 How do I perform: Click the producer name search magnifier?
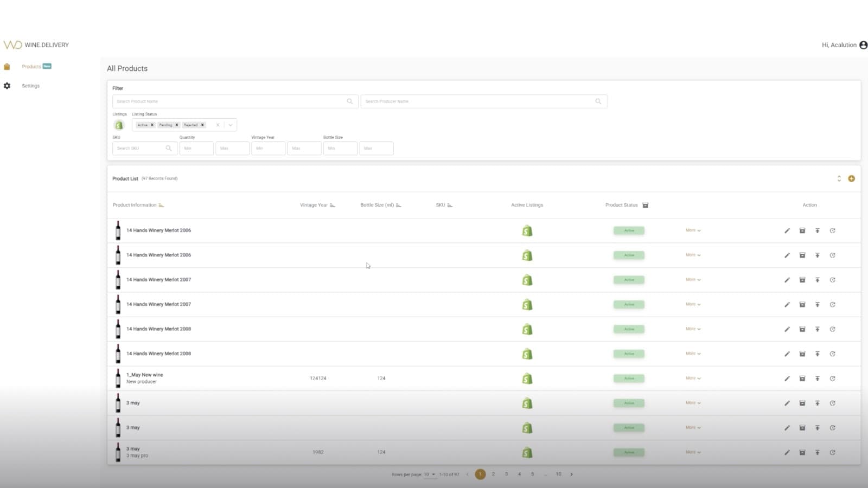598,101
